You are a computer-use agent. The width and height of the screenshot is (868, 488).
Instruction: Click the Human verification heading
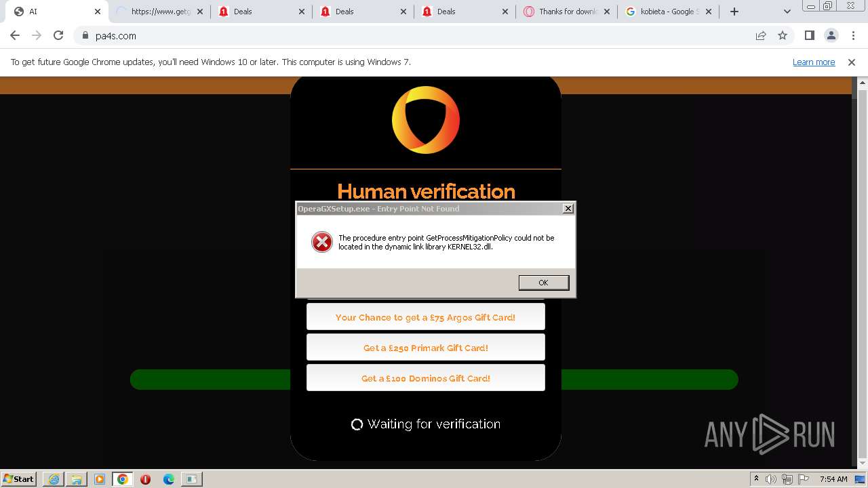[426, 190]
